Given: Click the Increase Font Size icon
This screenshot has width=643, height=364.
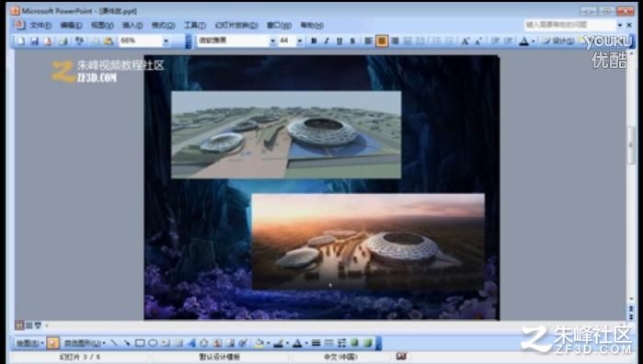Looking at the screenshot, I should pos(465,41).
